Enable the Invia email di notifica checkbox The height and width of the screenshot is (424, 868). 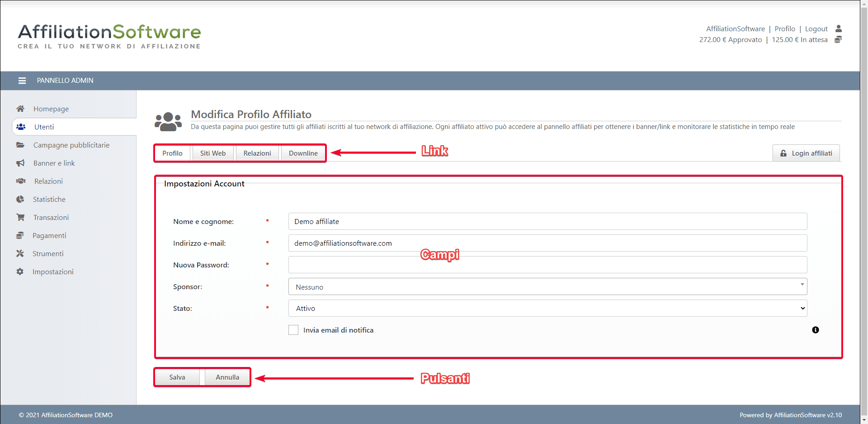click(x=293, y=330)
